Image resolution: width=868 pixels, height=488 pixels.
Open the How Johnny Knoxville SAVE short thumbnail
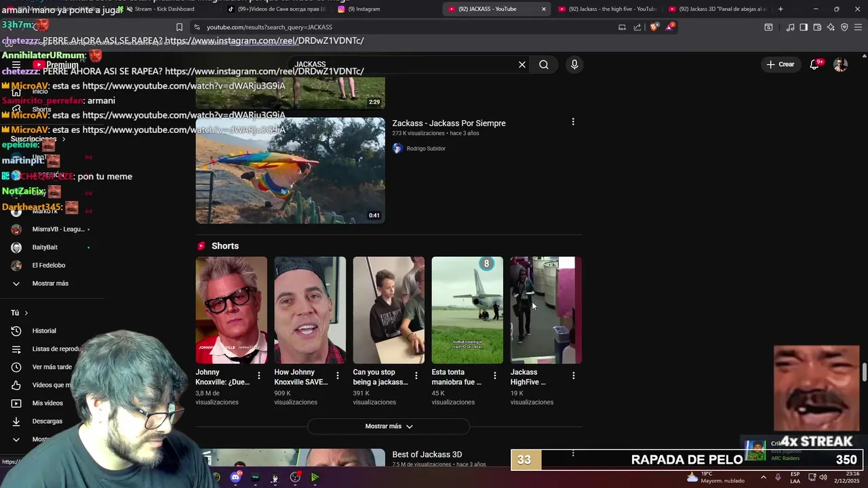(310, 310)
